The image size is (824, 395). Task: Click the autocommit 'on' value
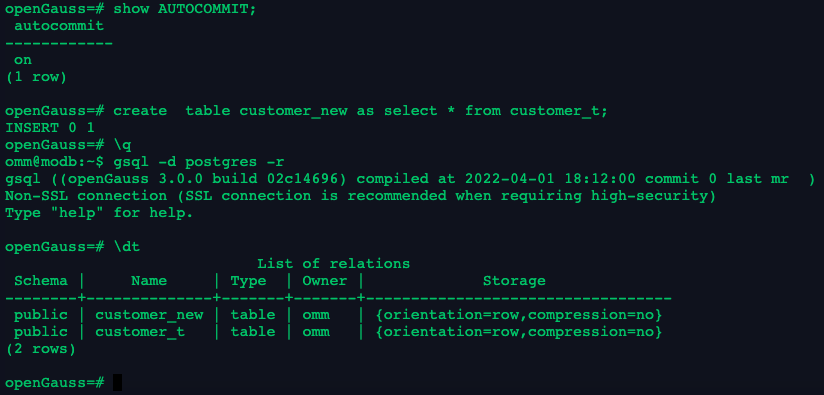click(x=23, y=60)
